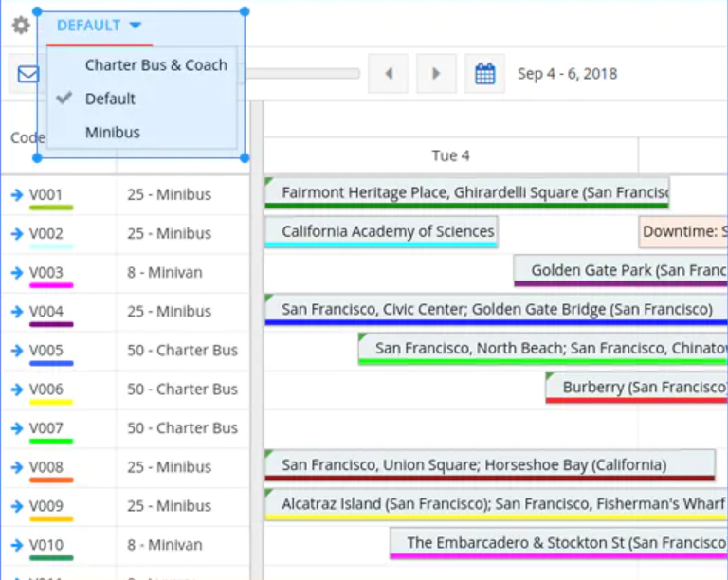Click 50 - Charter Bus in V007 row
Screen dimensions: 728x580
182,427
